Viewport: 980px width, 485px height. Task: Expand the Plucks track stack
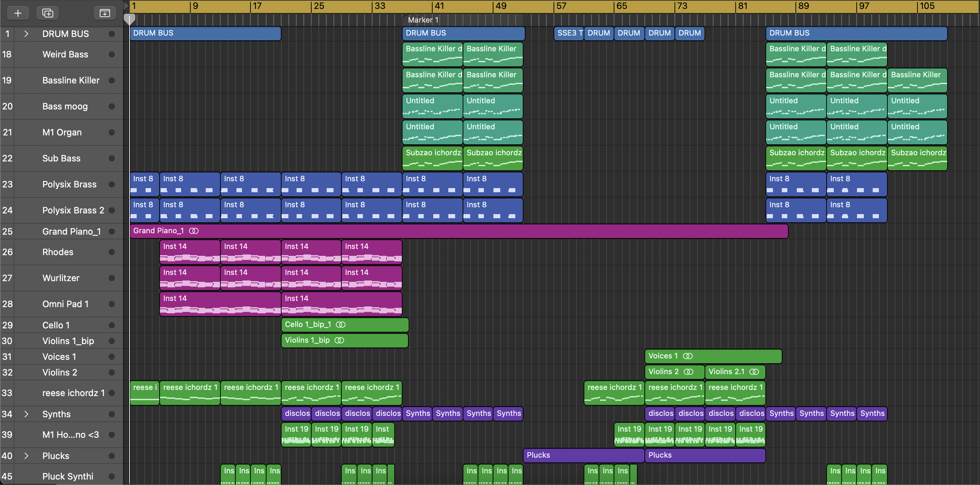point(26,456)
